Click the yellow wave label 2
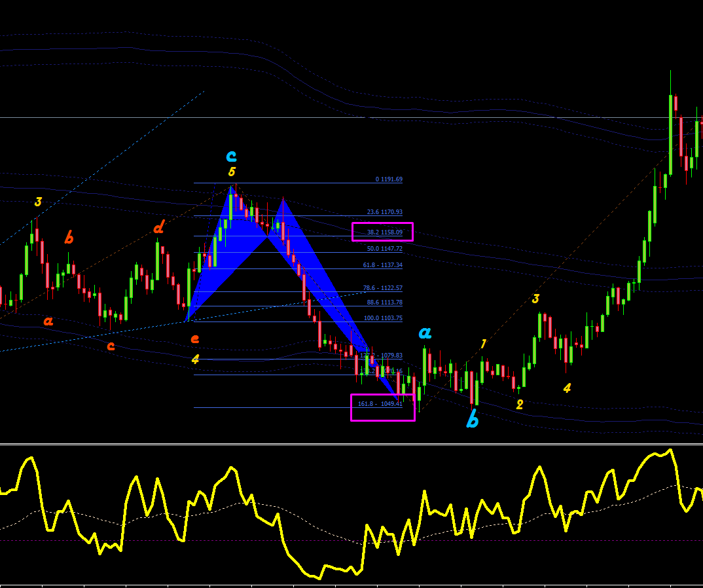 (x=520, y=405)
